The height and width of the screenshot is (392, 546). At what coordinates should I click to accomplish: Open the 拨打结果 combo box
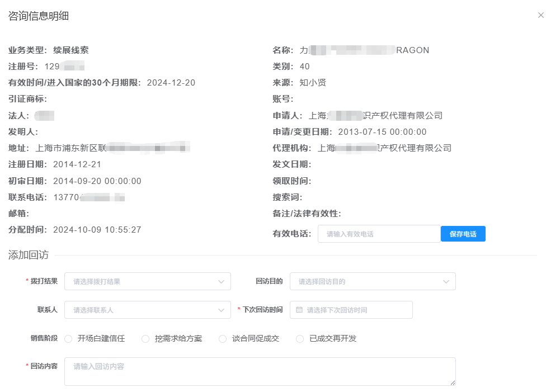[147, 281]
